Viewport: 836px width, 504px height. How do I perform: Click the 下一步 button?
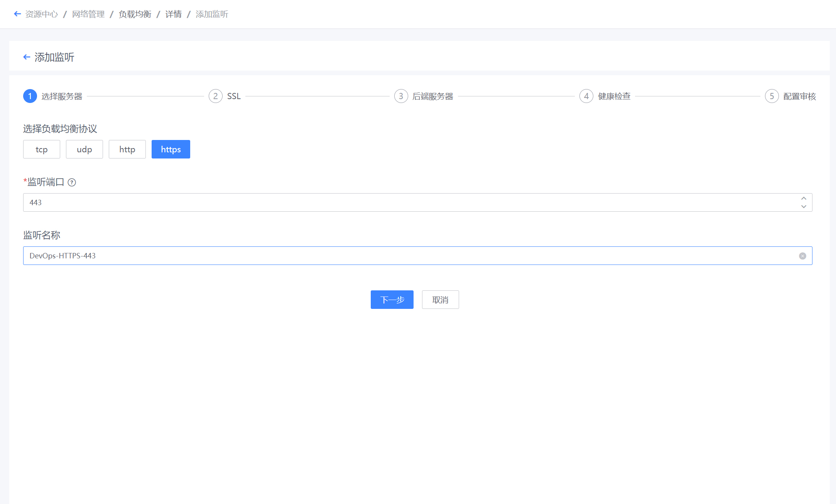[392, 300]
